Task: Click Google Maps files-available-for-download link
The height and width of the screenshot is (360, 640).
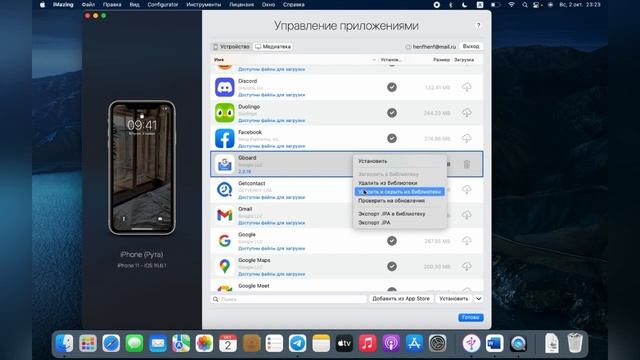Action: [271, 274]
